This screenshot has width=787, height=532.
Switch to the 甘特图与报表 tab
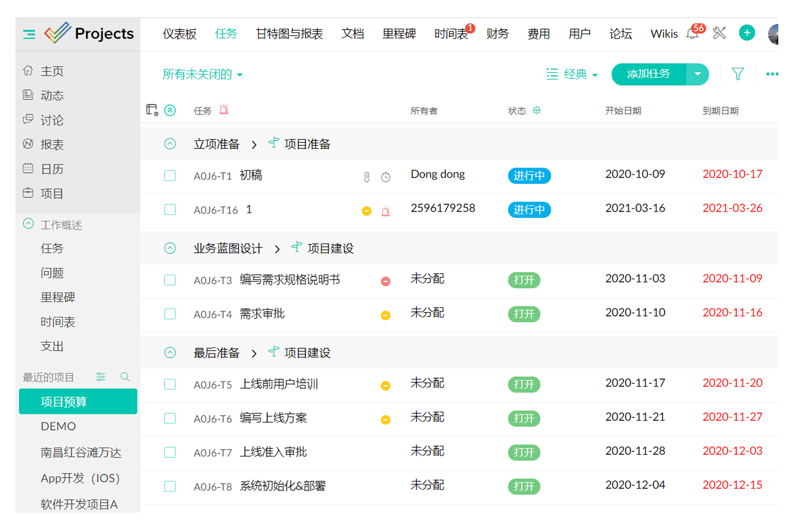289,34
